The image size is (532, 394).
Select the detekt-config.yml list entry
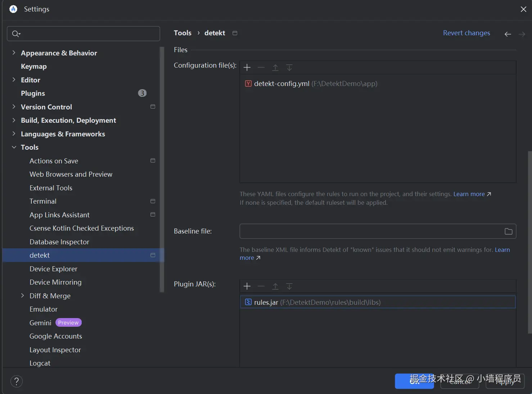click(311, 83)
